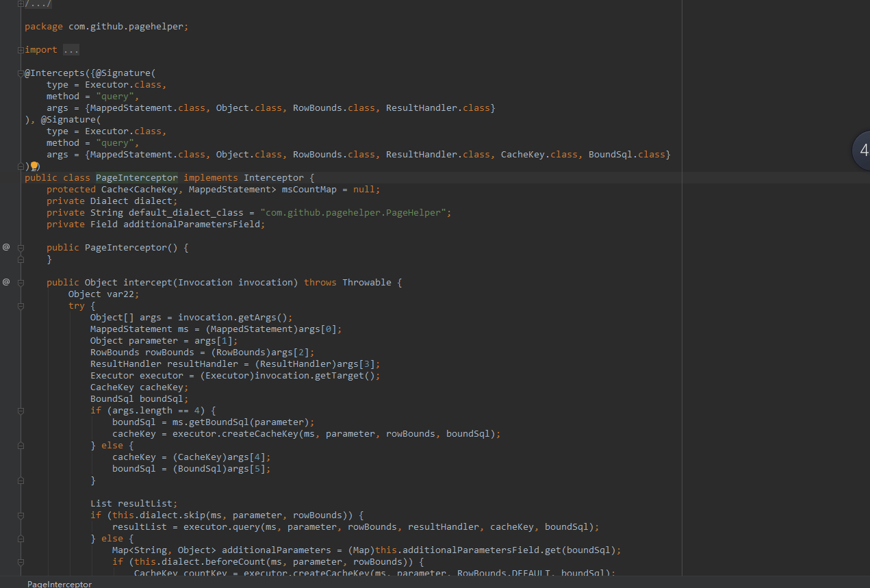Click the gray '...' import placeholder

coord(71,50)
